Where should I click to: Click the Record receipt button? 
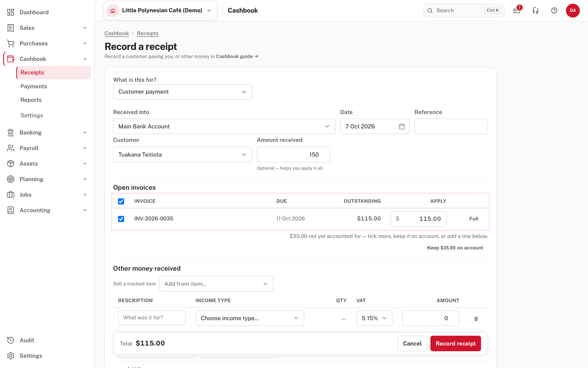pos(455,343)
